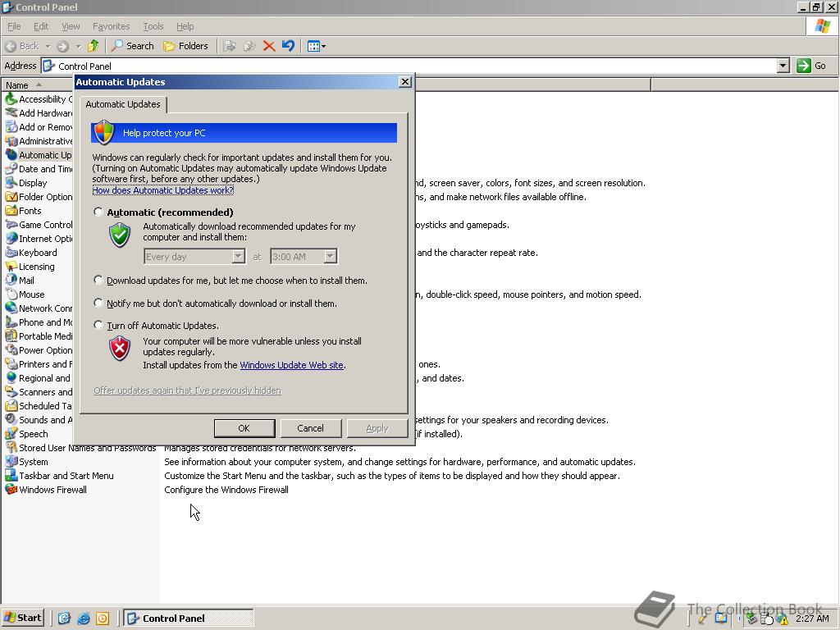840x630 pixels.
Task: Select Turn off Automatic Updates radio button
Action: click(x=98, y=325)
